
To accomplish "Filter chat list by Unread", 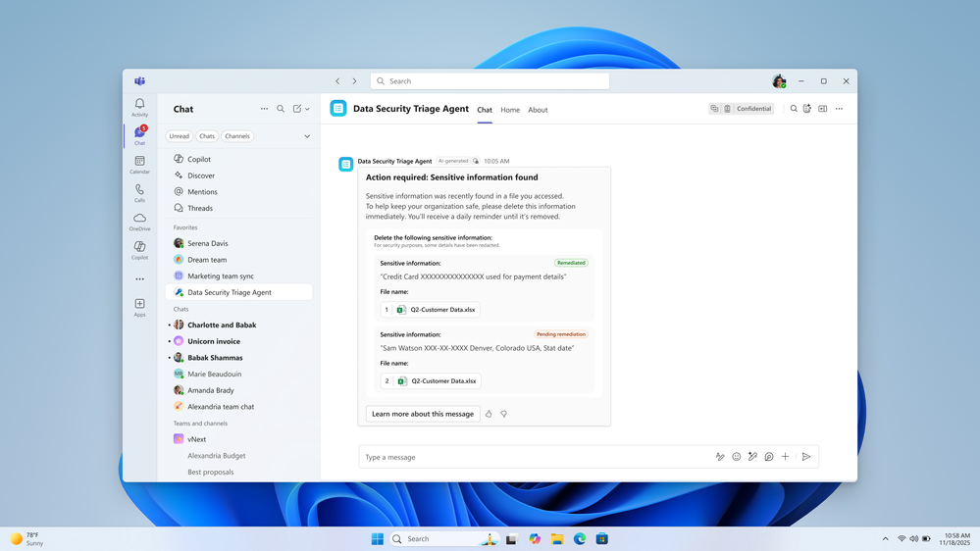I will 179,136.
